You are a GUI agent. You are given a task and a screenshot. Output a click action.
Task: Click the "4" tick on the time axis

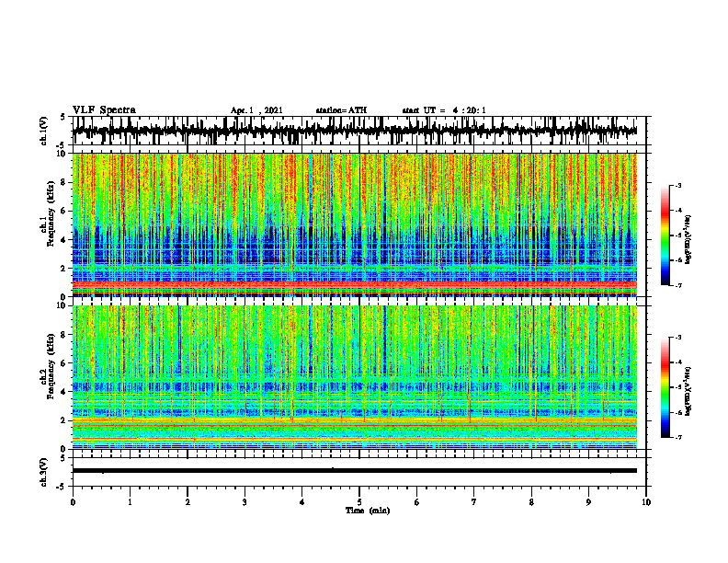pyautogui.click(x=302, y=502)
